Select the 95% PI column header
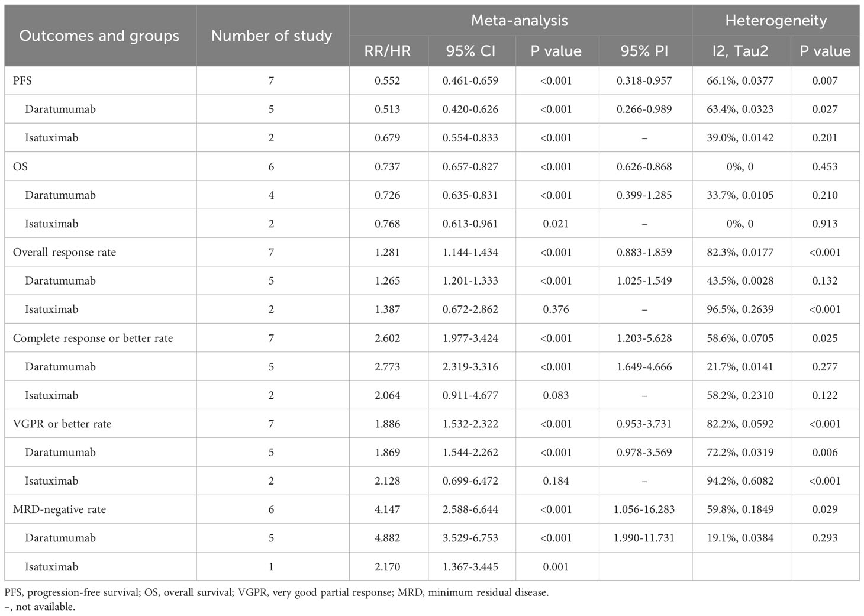The width and height of the screenshot is (864, 616). click(x=644, y=51)
